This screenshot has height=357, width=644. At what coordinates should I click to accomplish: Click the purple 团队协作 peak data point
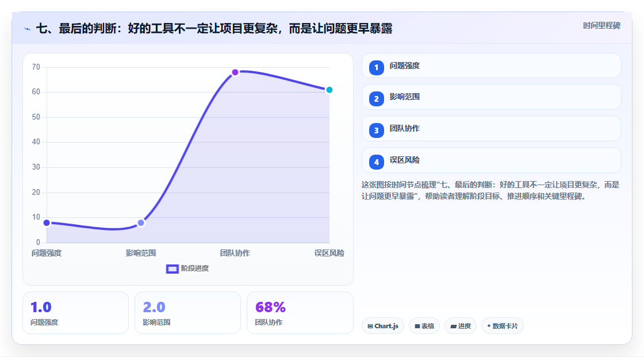click(235, 72)
